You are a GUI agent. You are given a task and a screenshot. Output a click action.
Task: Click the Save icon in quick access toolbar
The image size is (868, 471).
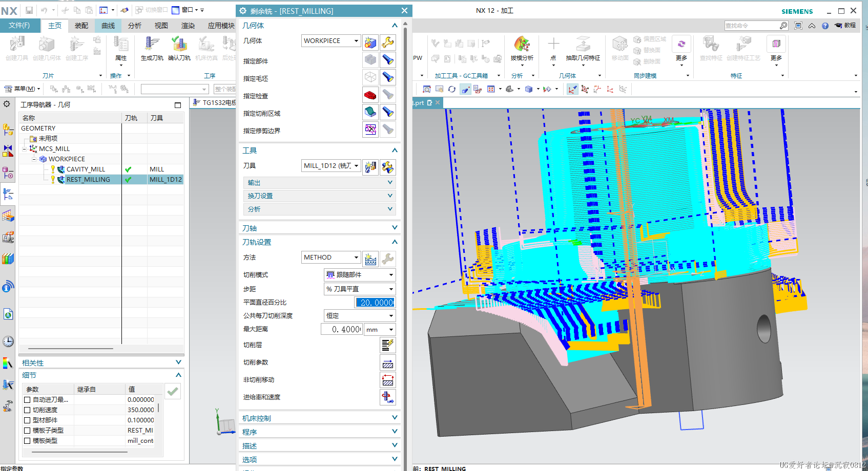point(29,10)
